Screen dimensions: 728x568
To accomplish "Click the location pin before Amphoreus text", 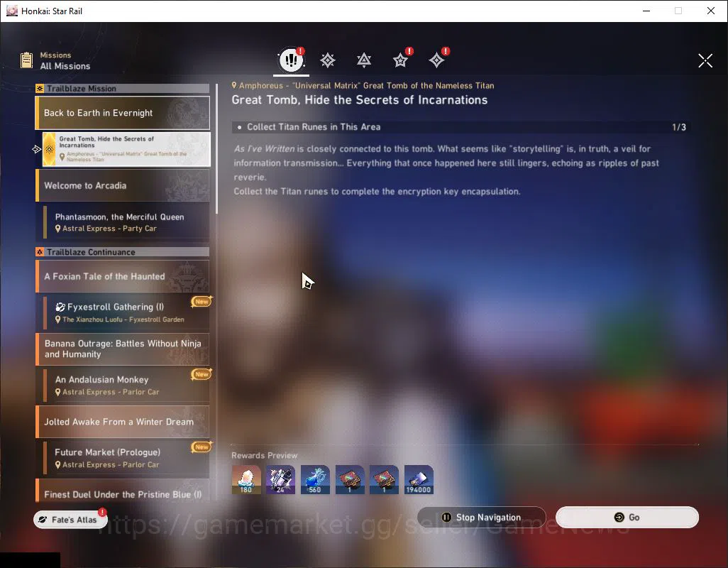I will (x=234, y=85).
